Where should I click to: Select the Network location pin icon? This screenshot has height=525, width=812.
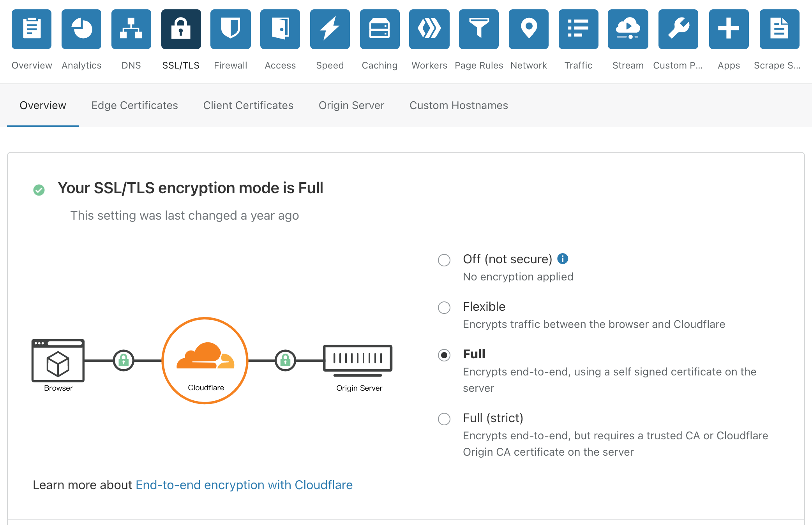coord(529,29)
